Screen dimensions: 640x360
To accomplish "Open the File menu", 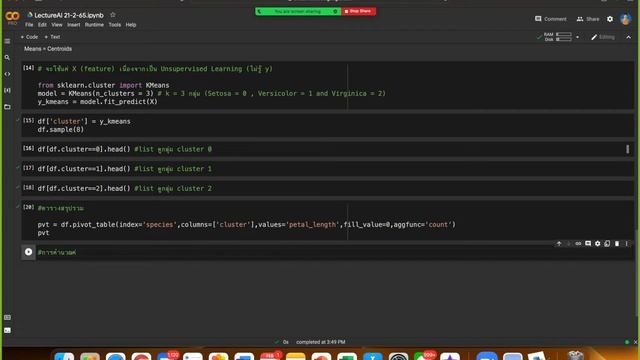I will coord(29,25).
